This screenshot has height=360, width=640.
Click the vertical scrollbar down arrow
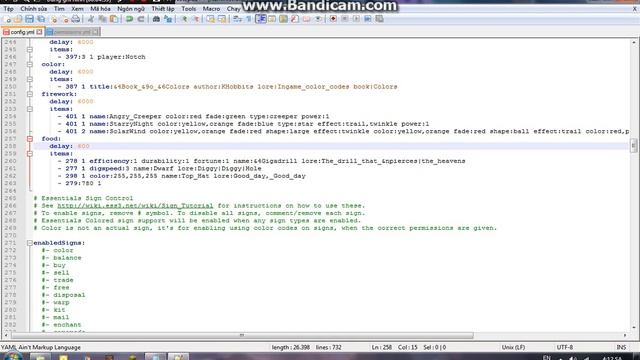pyautogui.click(x=633, y=327)
